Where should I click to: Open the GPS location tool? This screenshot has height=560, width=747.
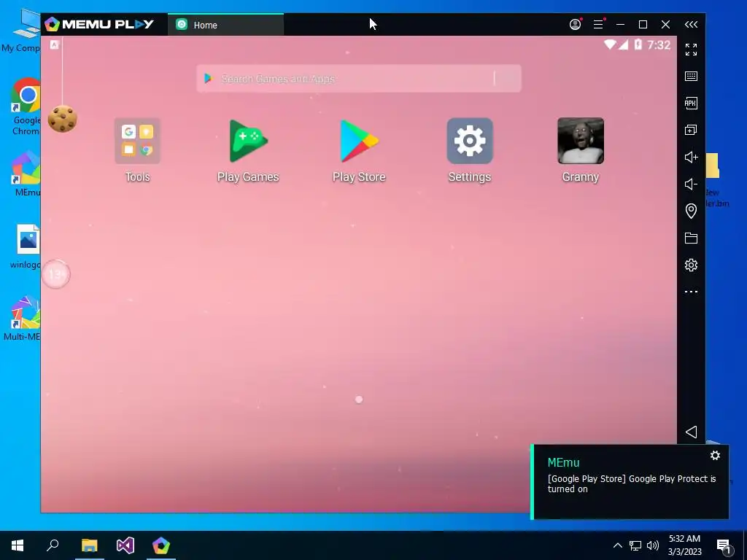[691, 211]
